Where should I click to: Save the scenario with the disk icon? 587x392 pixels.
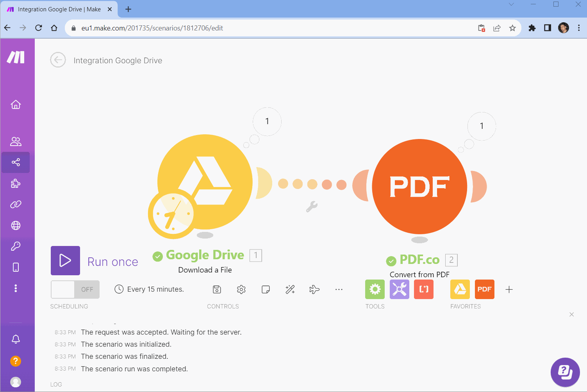(217, 289)
